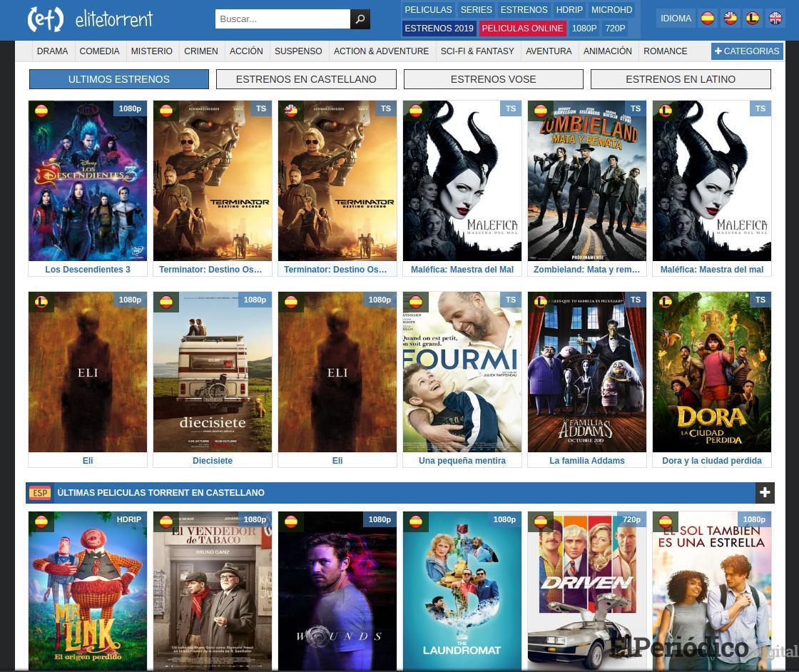
Task: Open Zombieland Mata y Remata poster
Action: (587, 181)
